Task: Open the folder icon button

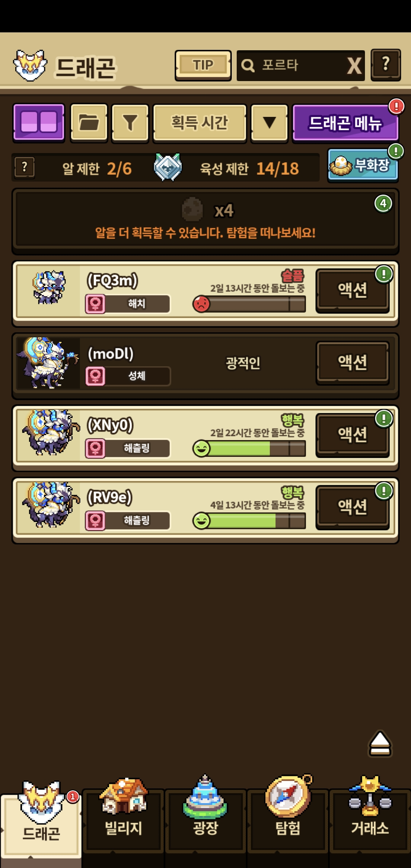Action: pos(89,123)
